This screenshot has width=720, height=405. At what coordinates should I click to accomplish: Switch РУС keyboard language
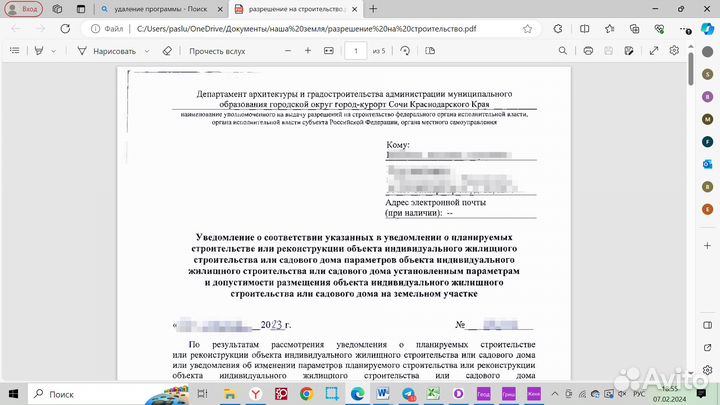tap(639, 394)
